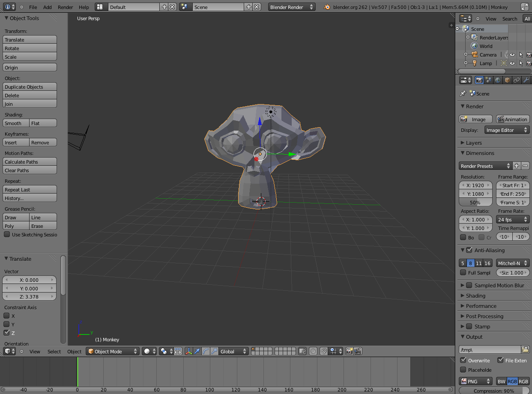
Task: Select the scale manipulator icon
Action: [x=214, y=351]
